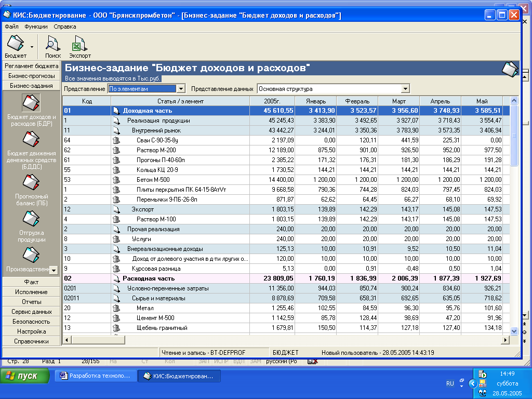Select Бюджет движения денежных средств icon
532x399 pixels.
pyautogui.click(x=31, y=139)
